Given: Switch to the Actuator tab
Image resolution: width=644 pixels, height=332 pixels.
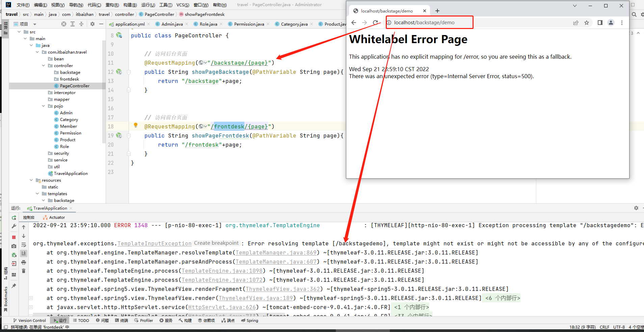Looking at the screenshot, I should pyautogui.click(x=54, y=217).
